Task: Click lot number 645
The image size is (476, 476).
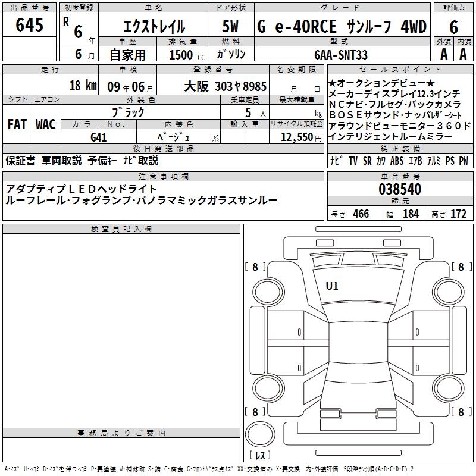Action: 29,24
